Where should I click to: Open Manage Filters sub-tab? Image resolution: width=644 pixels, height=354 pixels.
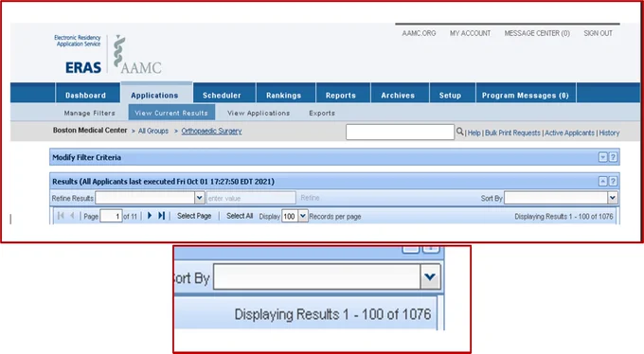click(x=90, y=113)
